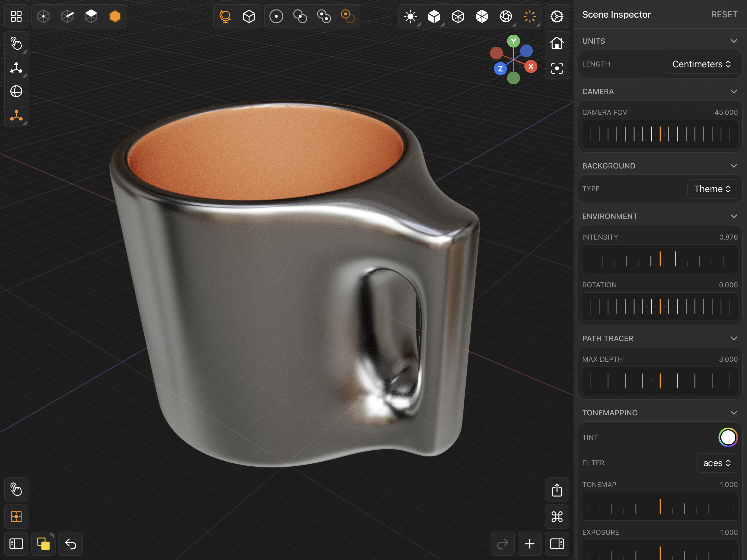
Task: Open the grid menu icon top-left
Action: click(x=16, y=16)
